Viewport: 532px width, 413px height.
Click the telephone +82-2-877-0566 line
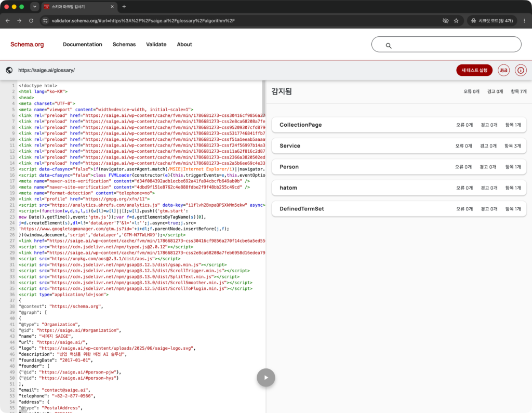(x=57, y=396)
